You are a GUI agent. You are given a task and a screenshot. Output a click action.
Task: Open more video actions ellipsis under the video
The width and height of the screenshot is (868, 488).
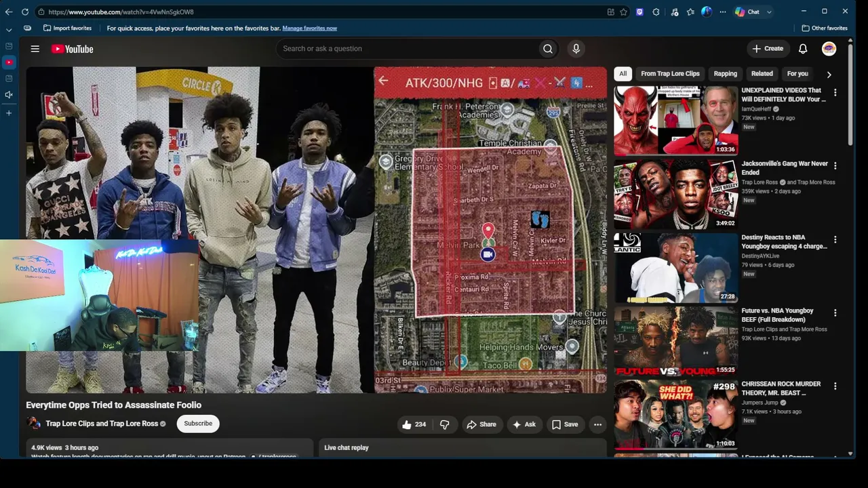(597, 424)
